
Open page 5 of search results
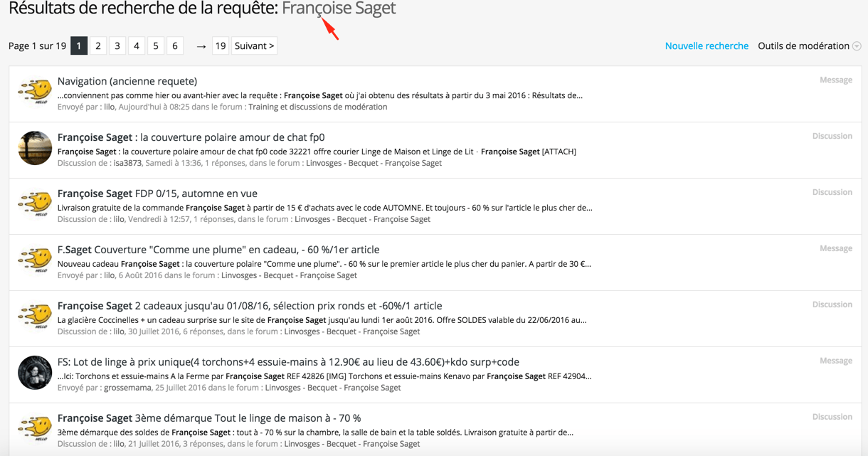156,46
